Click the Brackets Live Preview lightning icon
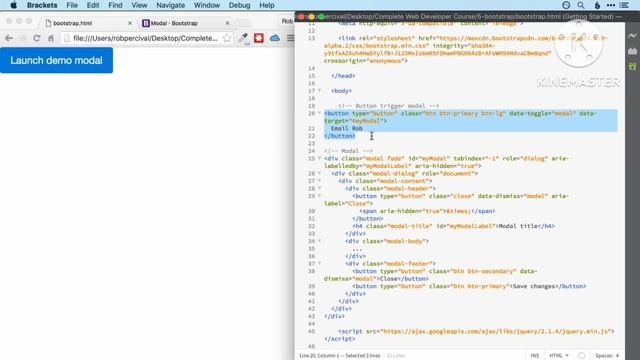The height and width of the screenshot is (360, 640). click(632, 36)
